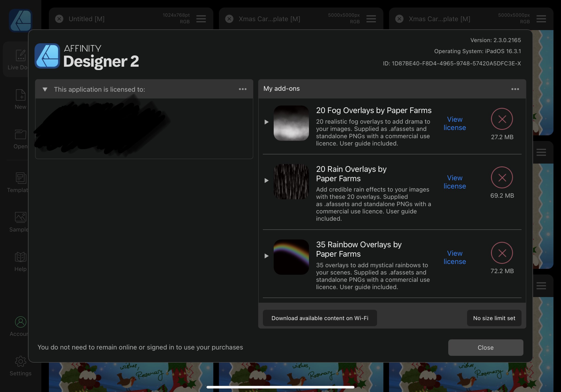The width and height of the screenshot is (561, 392).
Task: Expand the 20 Fog Overlays entry
Action: click(x=266, y=122)
